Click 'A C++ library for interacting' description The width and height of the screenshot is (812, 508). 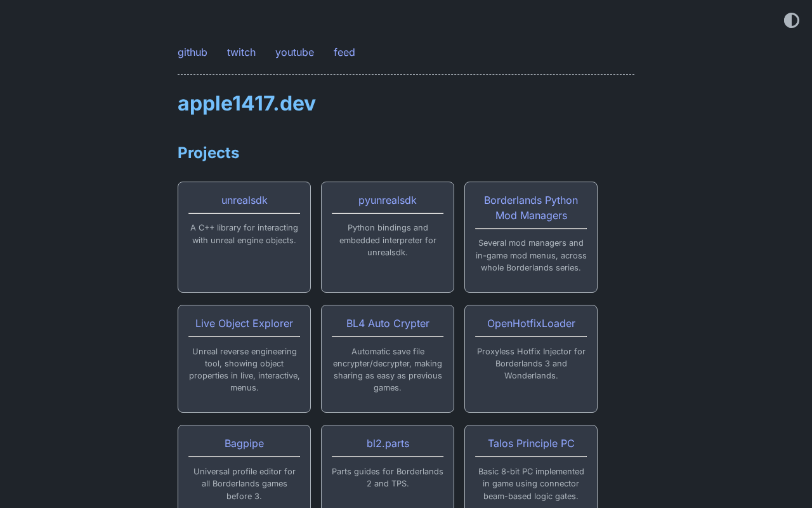(244, 234)
